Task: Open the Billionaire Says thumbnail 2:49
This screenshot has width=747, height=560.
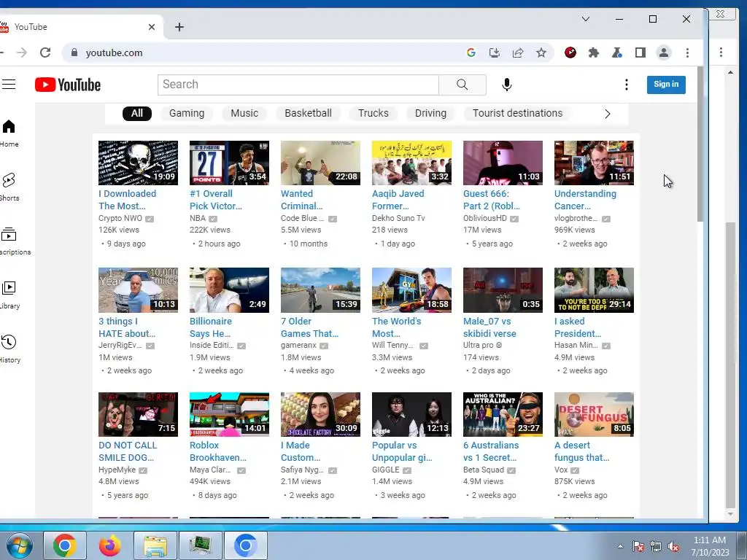Action: (x=229, y=290)
